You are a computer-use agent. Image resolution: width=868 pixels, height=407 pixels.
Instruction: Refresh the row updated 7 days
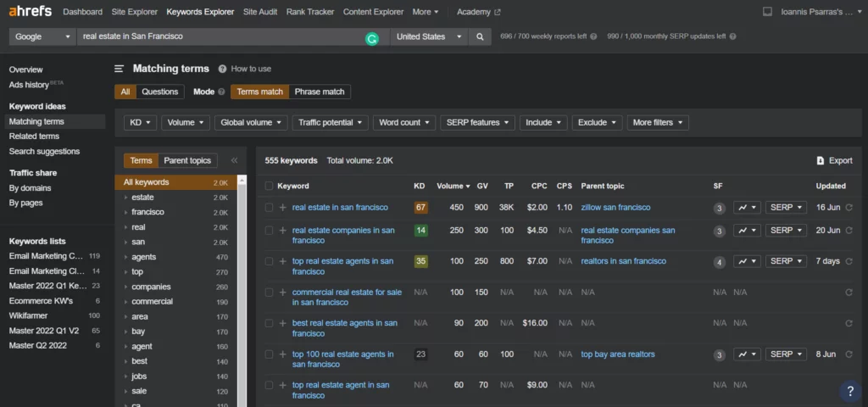click(x=849, y=261)
